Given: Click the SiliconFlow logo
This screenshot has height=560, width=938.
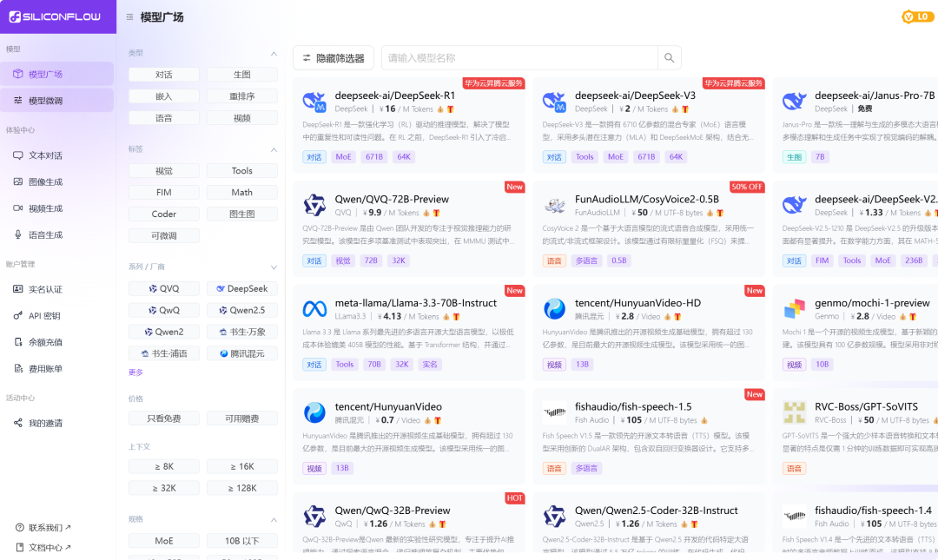Looking at the screenshot, I should pyautogui.click(x=55, y=16).
